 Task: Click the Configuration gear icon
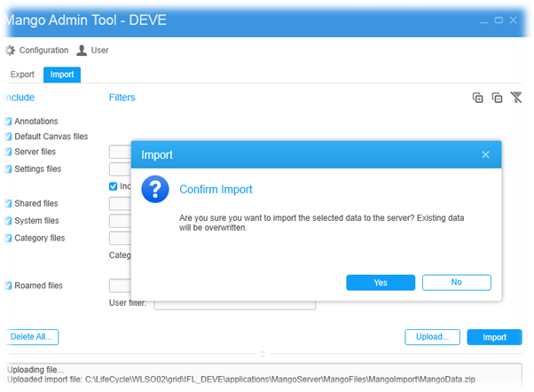[10, 51]
